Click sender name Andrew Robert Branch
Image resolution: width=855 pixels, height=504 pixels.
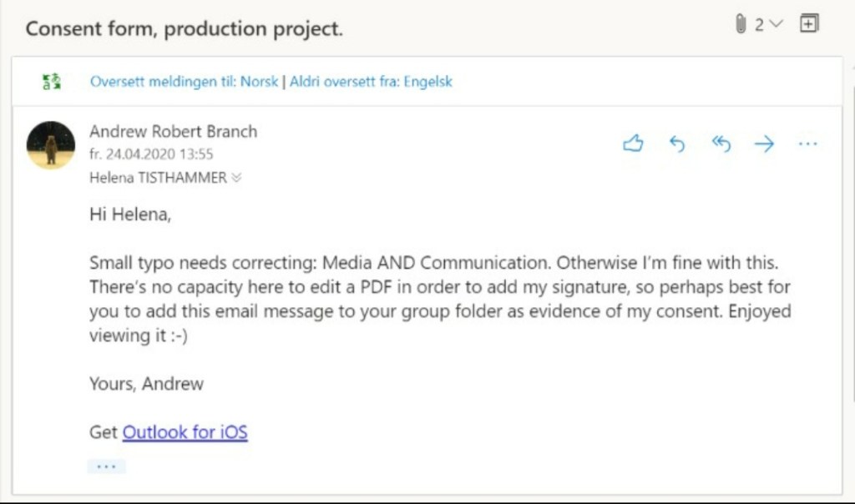(173, 132)
